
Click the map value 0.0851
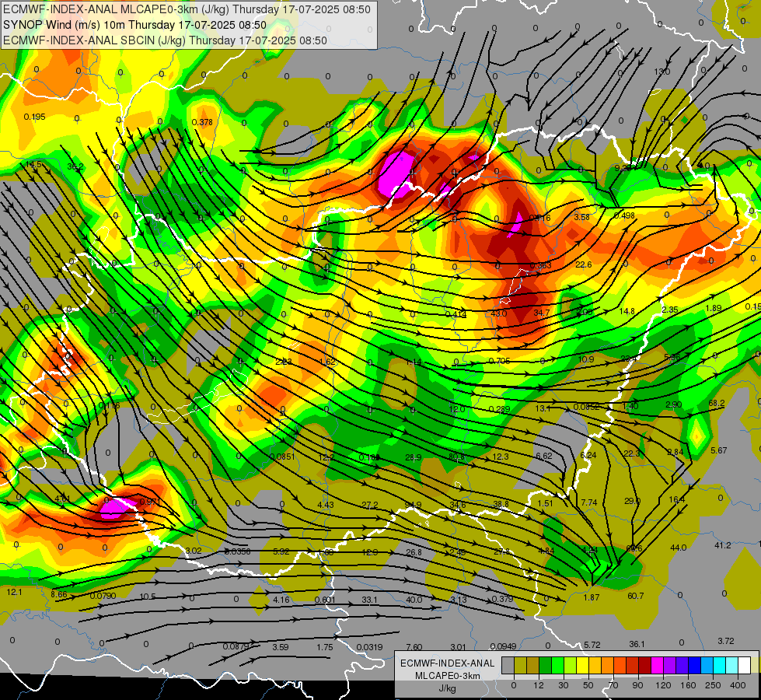click(282, 457)
